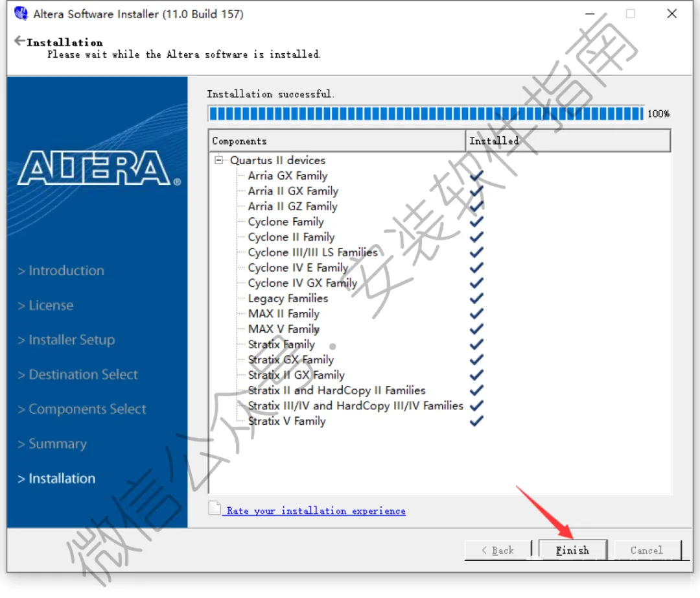Select Stratix III/IV and HardCopy III/IV Families
700x598 pixels.
[x=356, y=405]
